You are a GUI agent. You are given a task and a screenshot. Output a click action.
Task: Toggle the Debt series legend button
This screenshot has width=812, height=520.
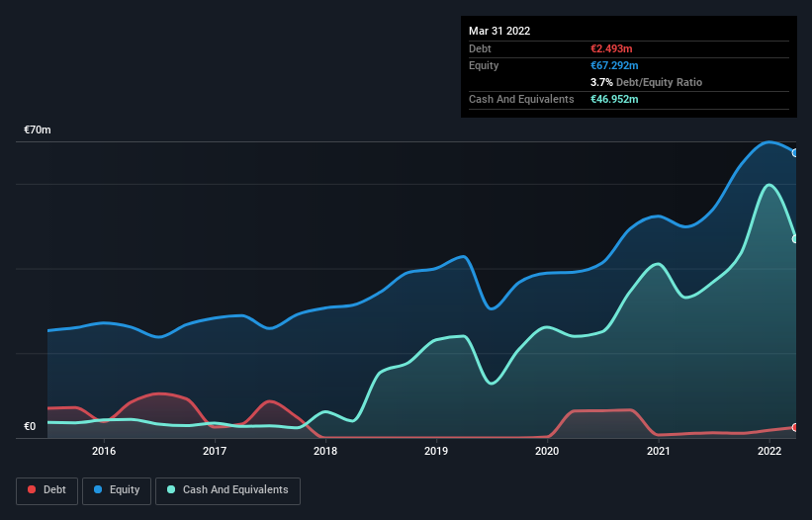click(47, 490)
